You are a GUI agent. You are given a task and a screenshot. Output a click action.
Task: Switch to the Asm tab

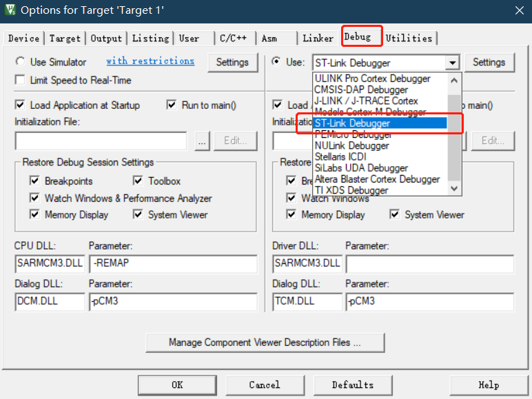(277, 39)
